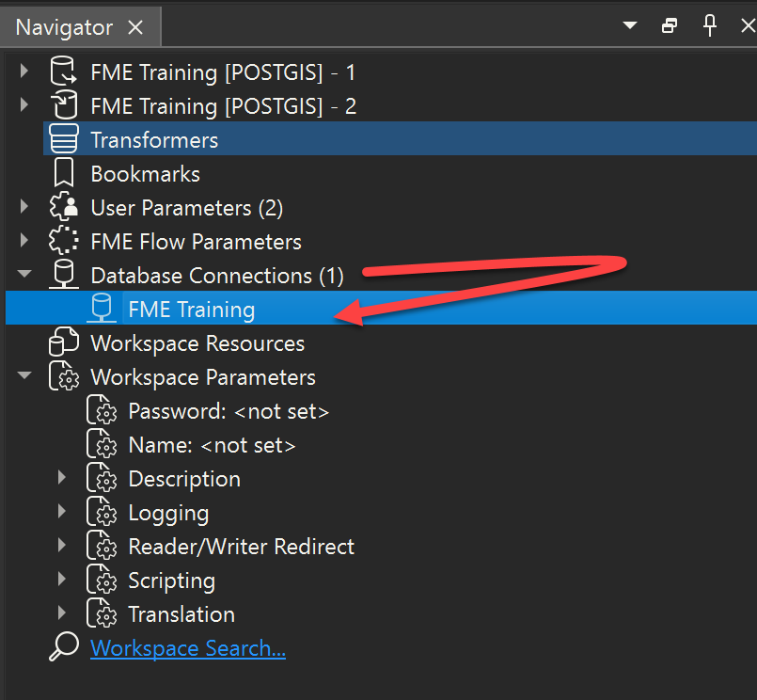Click the PostGIS reader icon for FME Training 1
This screenshot has height=700, width=757.
tap(63, 72)
